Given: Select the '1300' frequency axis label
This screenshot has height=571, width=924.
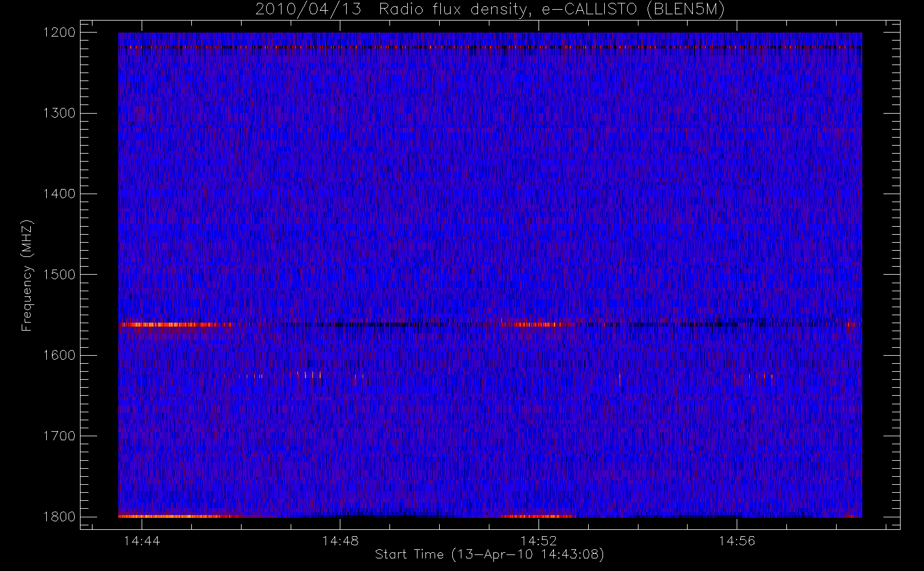Looking at the screenshot, I should [60, 113].
